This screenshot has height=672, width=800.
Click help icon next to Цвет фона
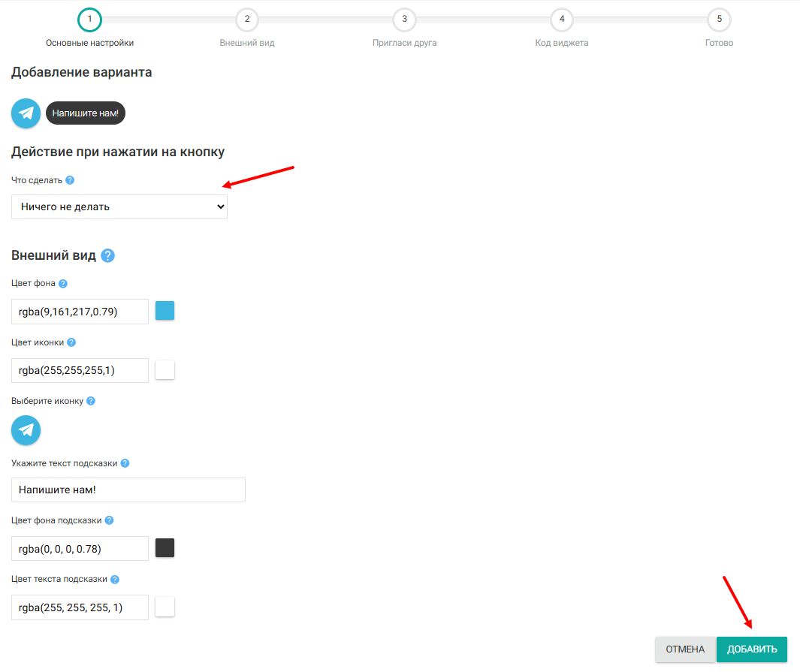[x=63, y=284]
